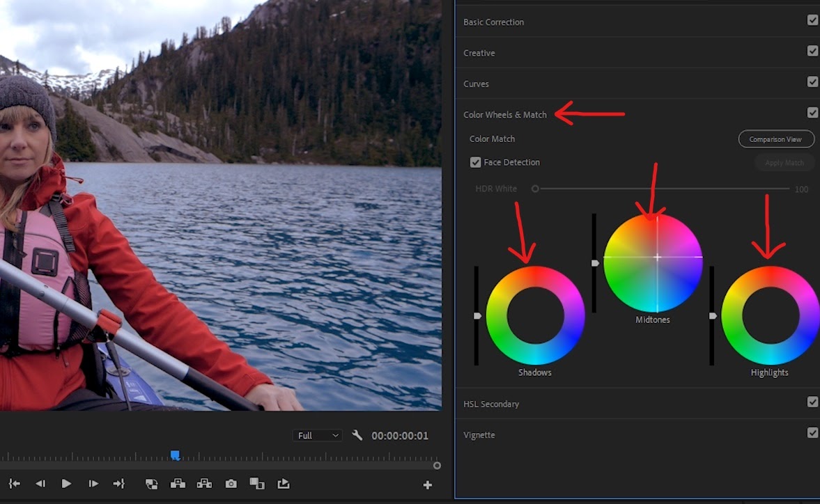Click the Lift icon
The width and height of the screenshot is (820, 504).
pyautogui.click(x=178, y=484)
